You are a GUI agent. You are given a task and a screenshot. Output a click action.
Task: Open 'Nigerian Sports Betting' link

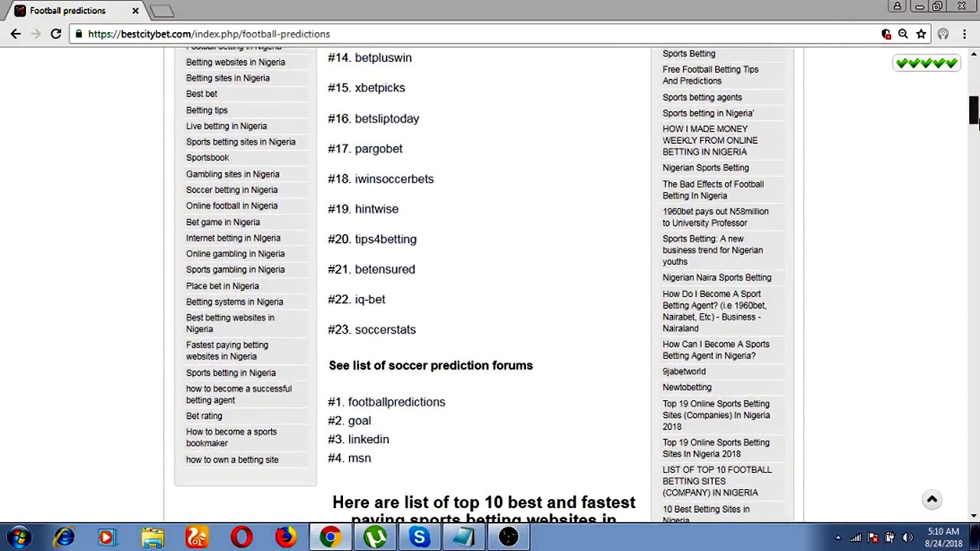pos(706,168)
